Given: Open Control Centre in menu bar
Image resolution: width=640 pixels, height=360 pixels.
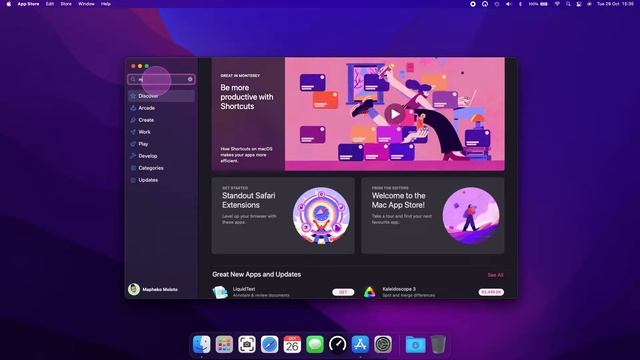Looking at the screenshot, I should pos(579,4).
